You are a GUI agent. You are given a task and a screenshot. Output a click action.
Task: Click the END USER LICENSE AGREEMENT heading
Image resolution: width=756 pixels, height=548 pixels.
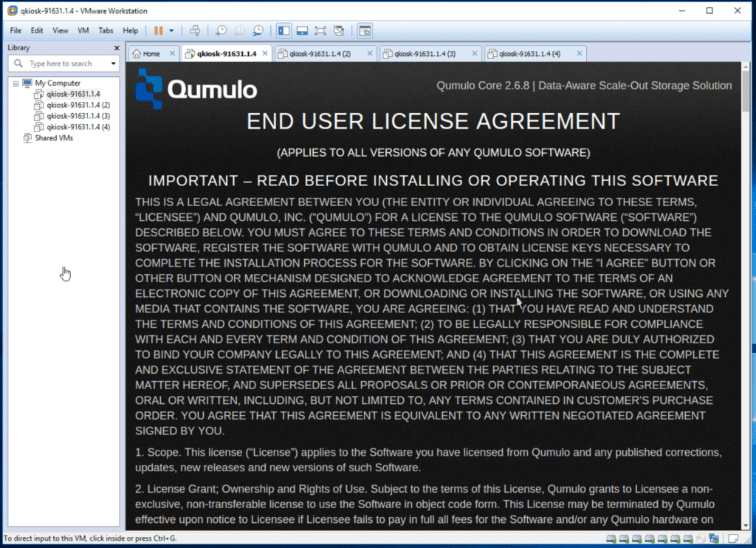click(x=433, y=121)
